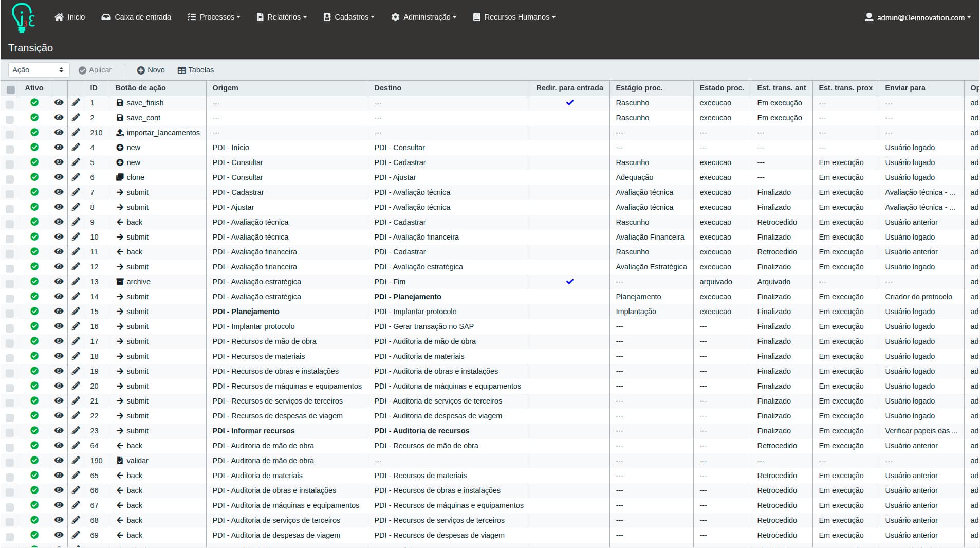The width and height of the screenshot is (980, 548).
Task: Edit transition ID 2 with pencil icon
Action: pos(76,118)
